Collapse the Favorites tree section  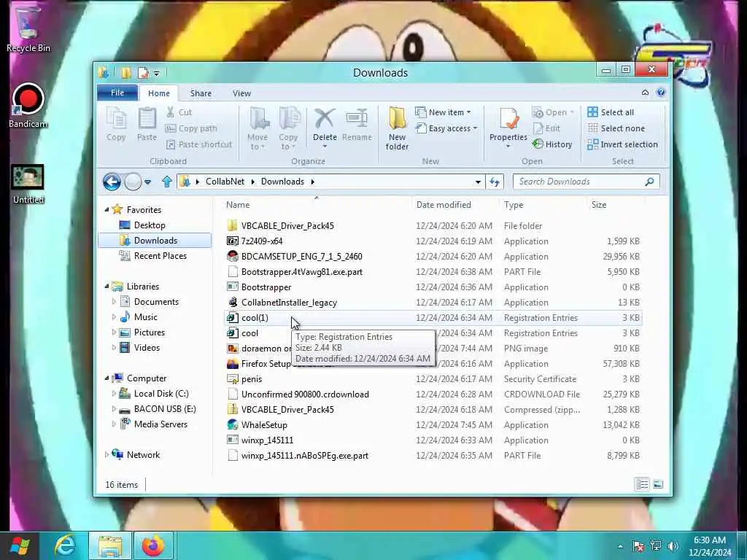[x=107, y=209]
